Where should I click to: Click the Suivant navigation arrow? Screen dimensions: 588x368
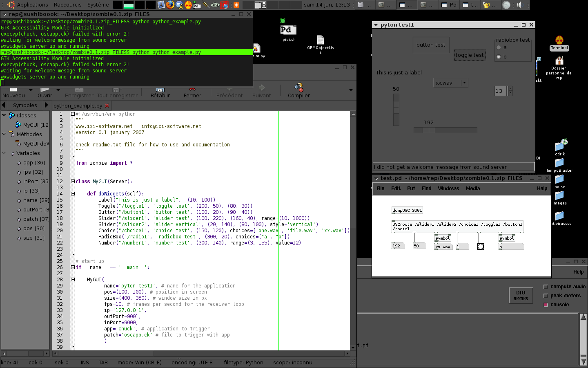[261, 88]
